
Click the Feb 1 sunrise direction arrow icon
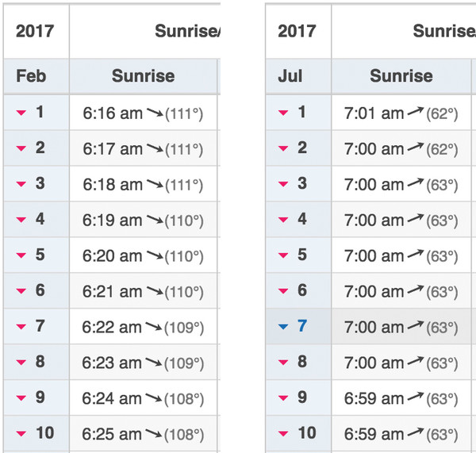(x=154, y=114)
